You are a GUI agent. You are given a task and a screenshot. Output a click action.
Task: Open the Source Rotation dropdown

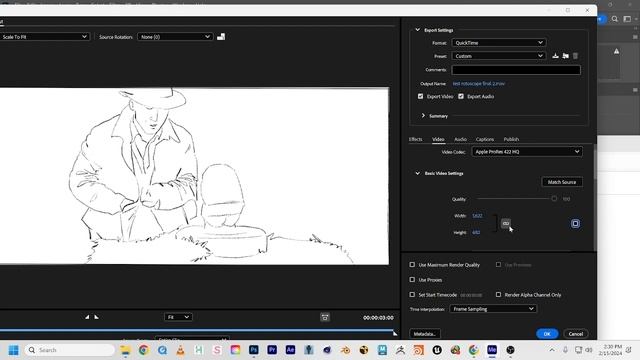[x=175, y=37]
